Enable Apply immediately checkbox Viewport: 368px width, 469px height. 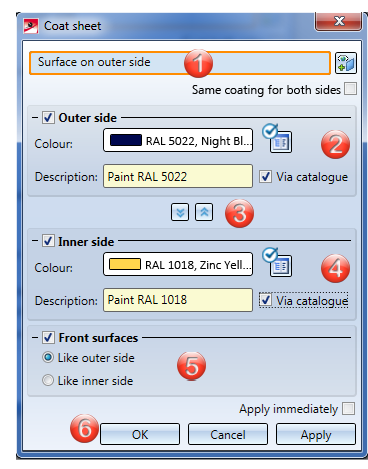click(x=349, y=408)
